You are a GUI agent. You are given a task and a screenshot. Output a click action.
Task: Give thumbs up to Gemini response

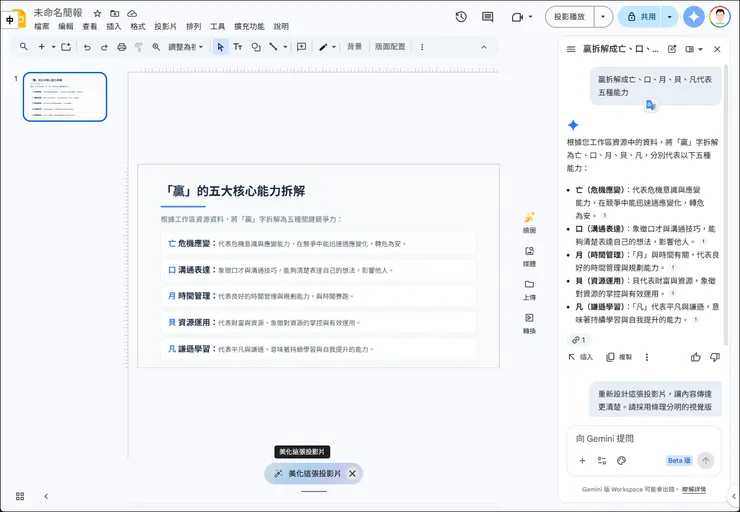click(696, 357)
